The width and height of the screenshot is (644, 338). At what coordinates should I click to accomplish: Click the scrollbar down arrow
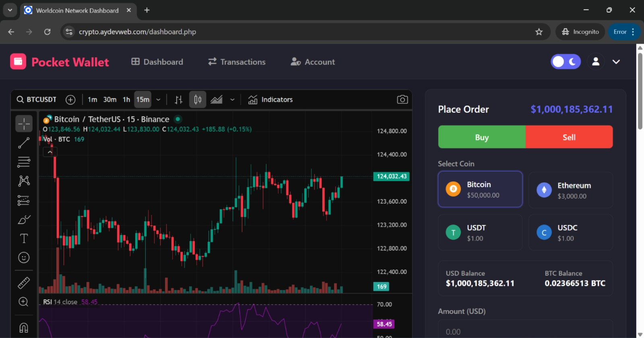click(640, 334)
